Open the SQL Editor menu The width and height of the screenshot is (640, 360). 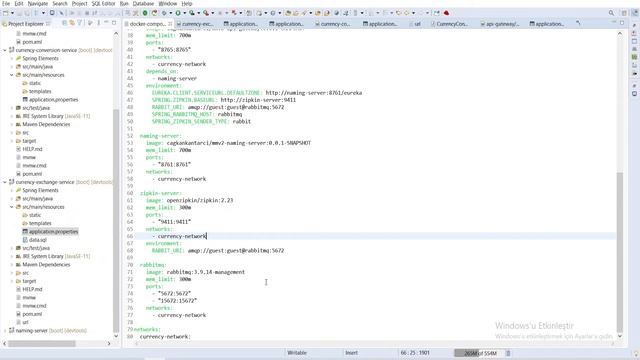pyautogui.click(x=103, y=3)
